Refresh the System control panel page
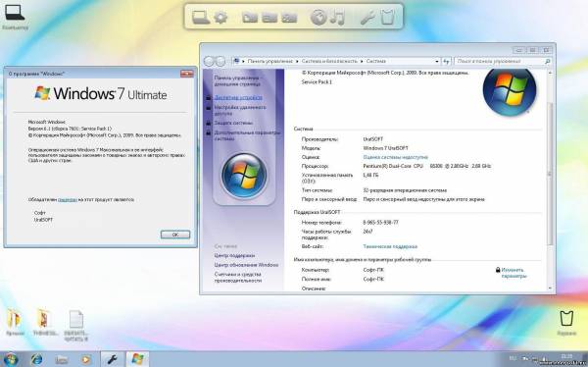 (x=446, y=61)
